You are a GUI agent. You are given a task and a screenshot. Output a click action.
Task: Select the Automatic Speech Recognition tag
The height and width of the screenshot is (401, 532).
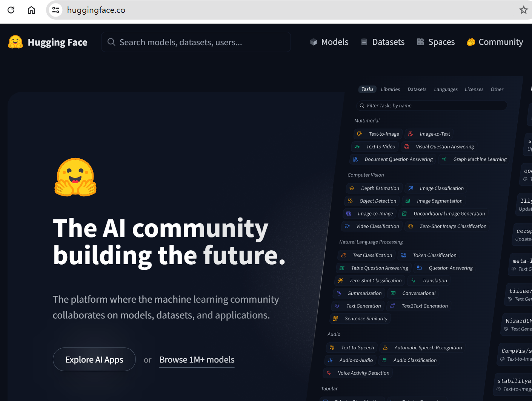[422, 347]
